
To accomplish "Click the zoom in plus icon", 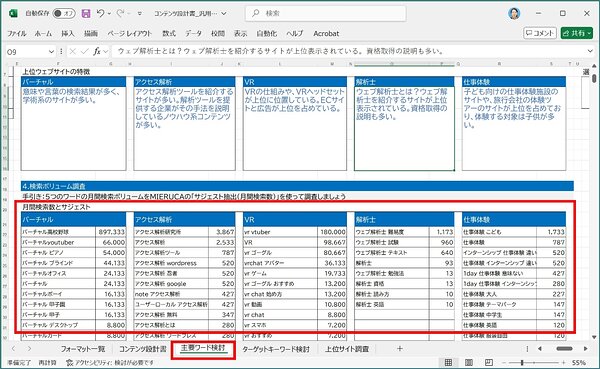I will [563, 362].
